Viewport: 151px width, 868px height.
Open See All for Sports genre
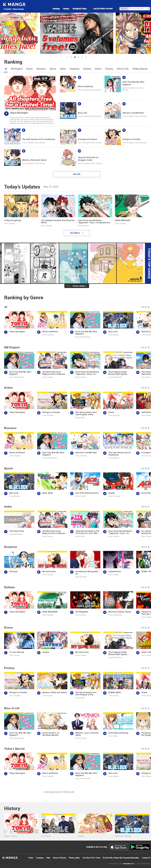tap(144, 468)
